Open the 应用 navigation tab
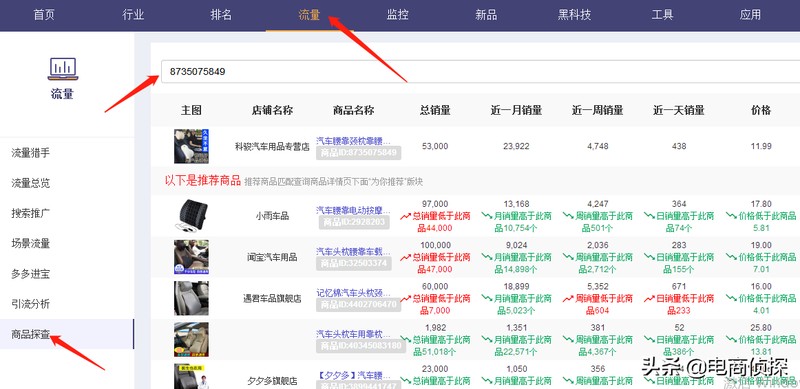This screenshot has height=389, width=800. point(750,15)
